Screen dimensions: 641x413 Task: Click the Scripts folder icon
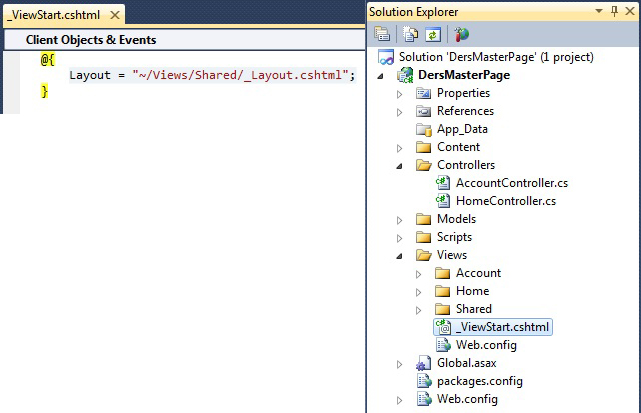pos(424,237)
